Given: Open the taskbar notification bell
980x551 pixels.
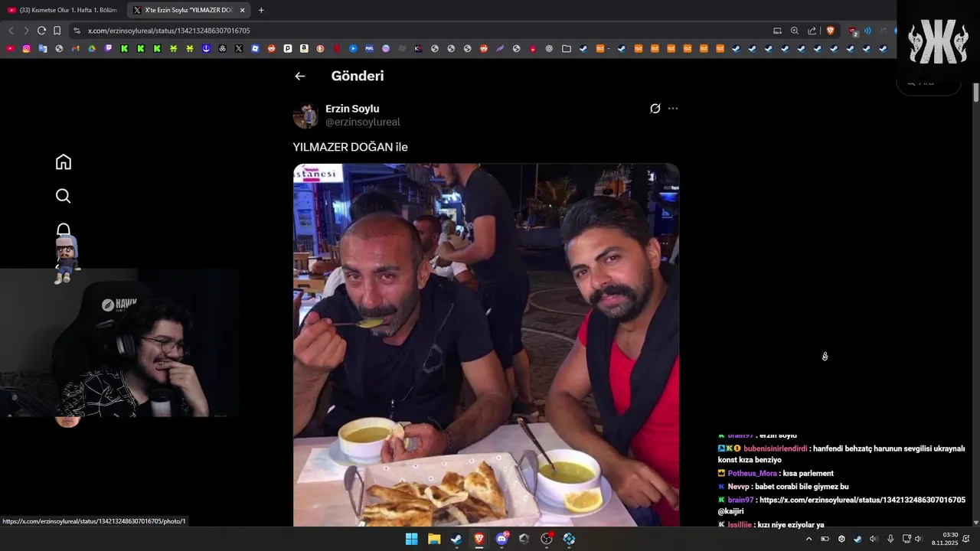Looking at the screenshot, I should point(966,539).
